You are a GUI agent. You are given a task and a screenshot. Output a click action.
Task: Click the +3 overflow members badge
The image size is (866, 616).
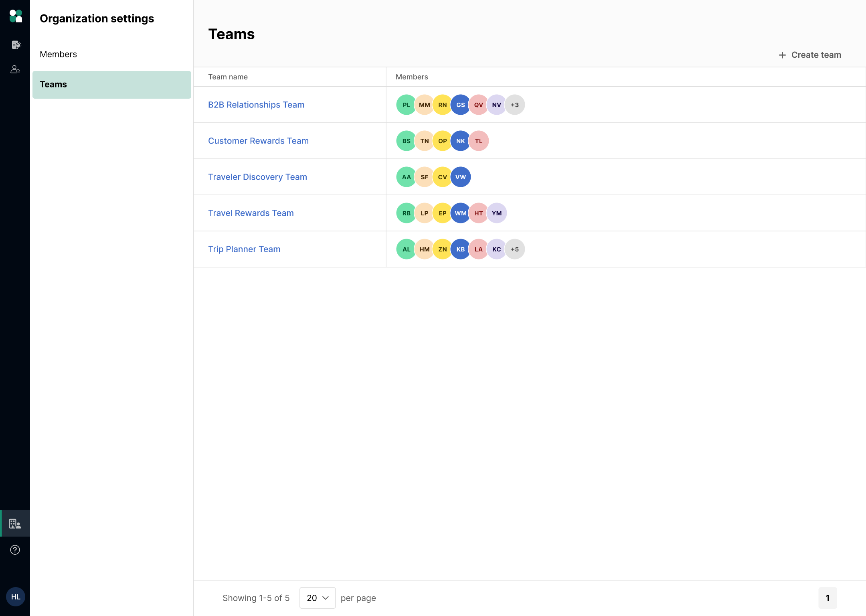(515, 105)
